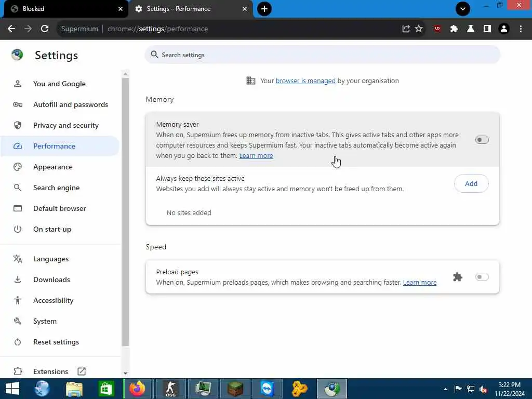Close the Blocked tab
The width and height of the screenshot is (532, 399).
(x=121, y=9)
